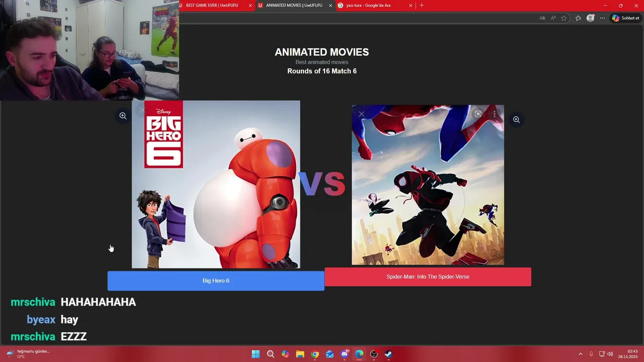
Task: Click byeax hay chat message
Action: (52, 320)
